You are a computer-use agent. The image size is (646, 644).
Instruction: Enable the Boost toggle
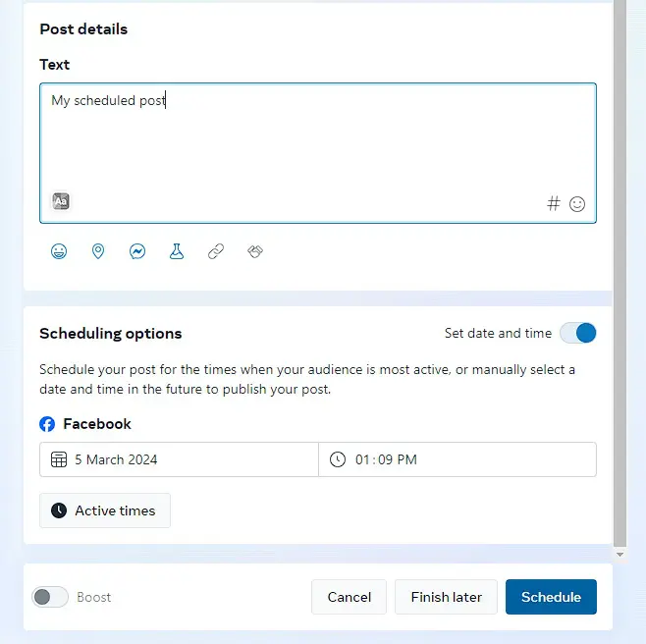tap(50, 597)
